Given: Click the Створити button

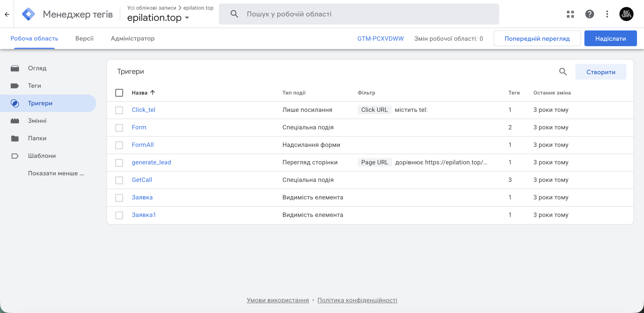Looking at the screenshot, I should (601, 72).
